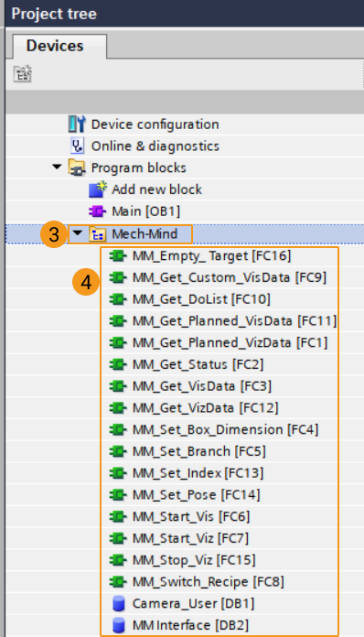Select MM_Get_DoList [FC10] text
This screenshot has width=364, height=637.
click(x=201, y=299)
